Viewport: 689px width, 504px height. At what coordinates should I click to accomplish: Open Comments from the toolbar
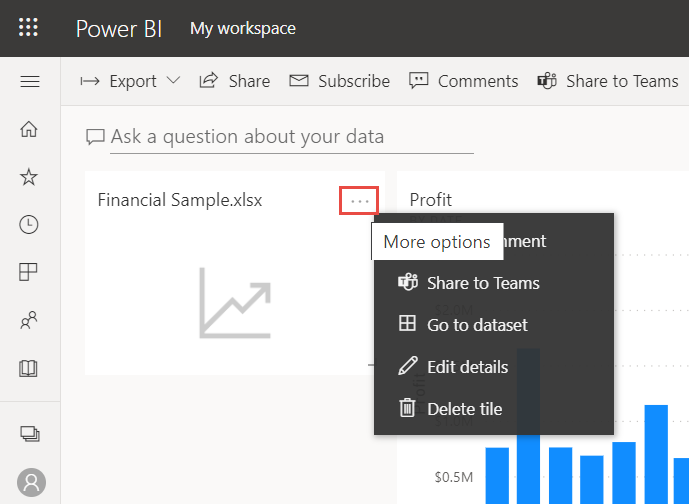click(x=464, y=81)
